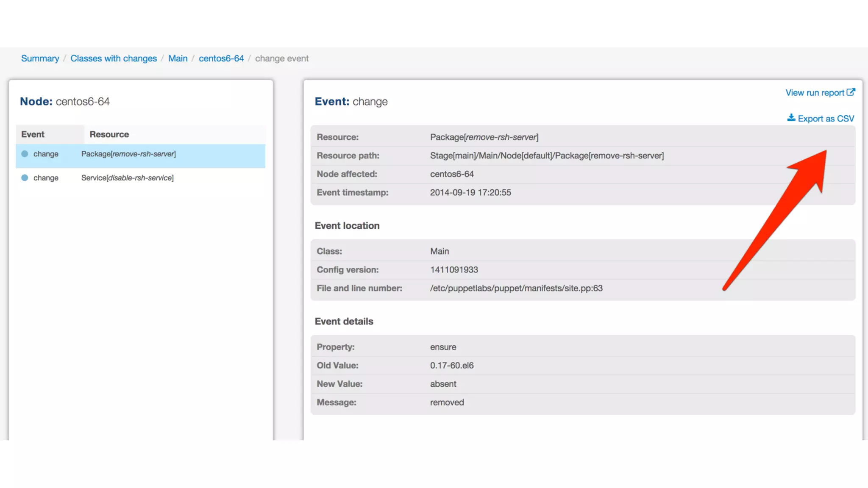Click the external-link icon beside View run report

pos(851,92)
